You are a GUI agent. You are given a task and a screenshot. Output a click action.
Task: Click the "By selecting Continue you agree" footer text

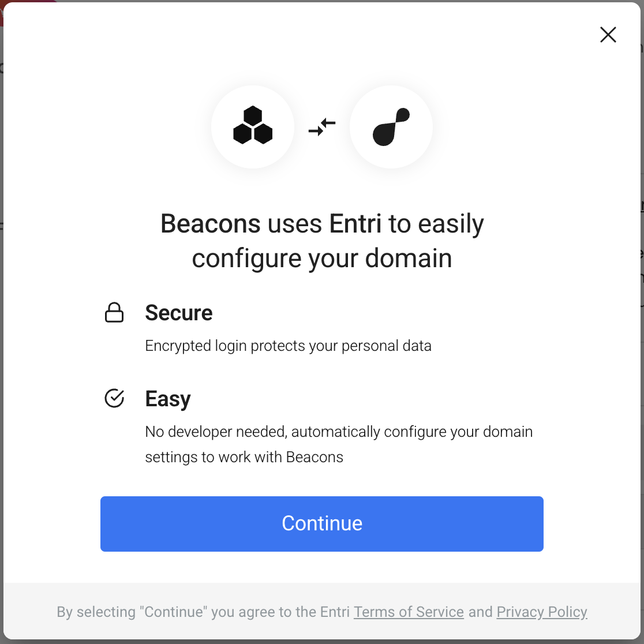click(203, 612)
